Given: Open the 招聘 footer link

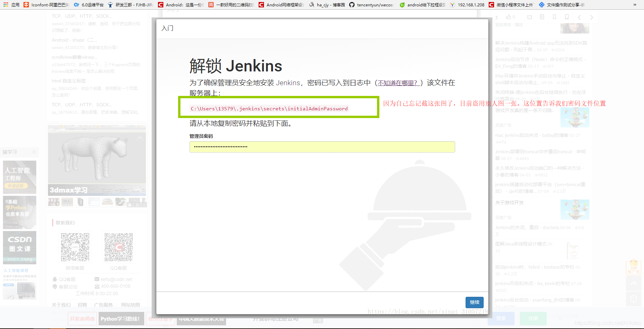Looking at the screenshot, I should pyautogui.click(x=82, y=305).
